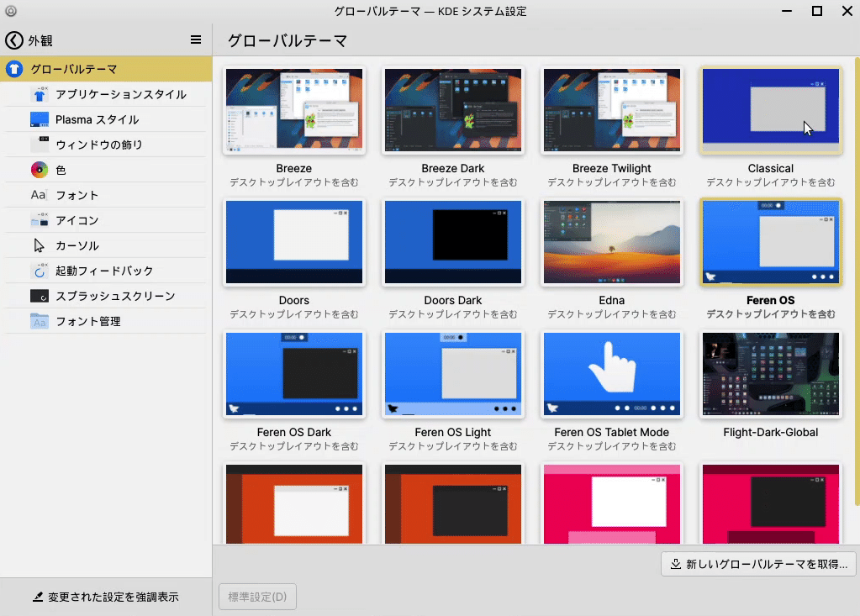Click the 'Breeze Twilight' label text
860x616 pixels.
(611, 168)
